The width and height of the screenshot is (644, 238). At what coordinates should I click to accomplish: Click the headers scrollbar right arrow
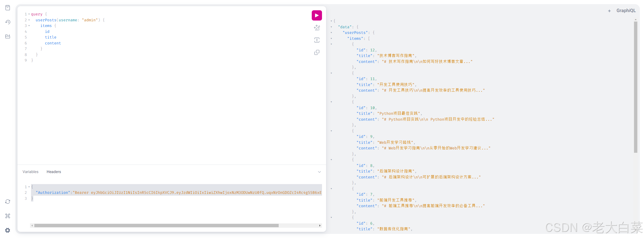point(320,225)
